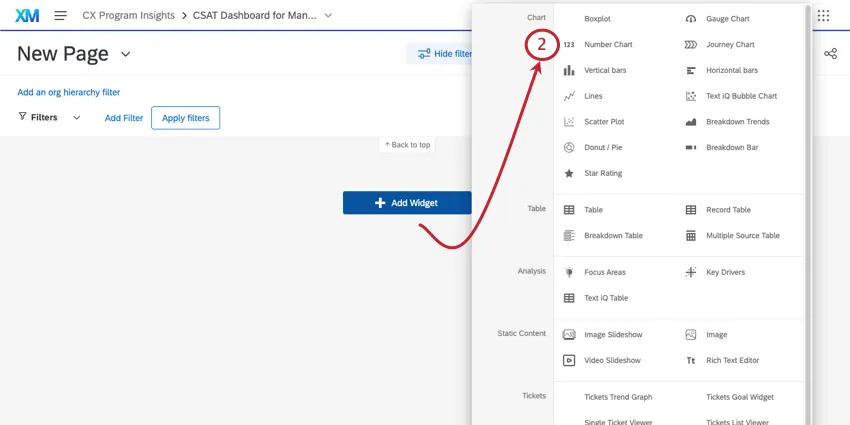850x425 pixels.
Task: Choose Record Table from widget menu
Action: click(x=728, y=210)
